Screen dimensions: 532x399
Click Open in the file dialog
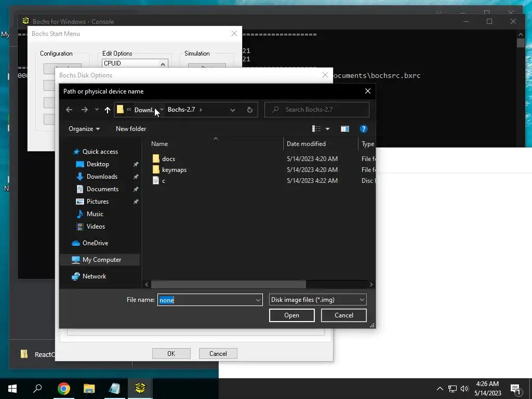292,315
